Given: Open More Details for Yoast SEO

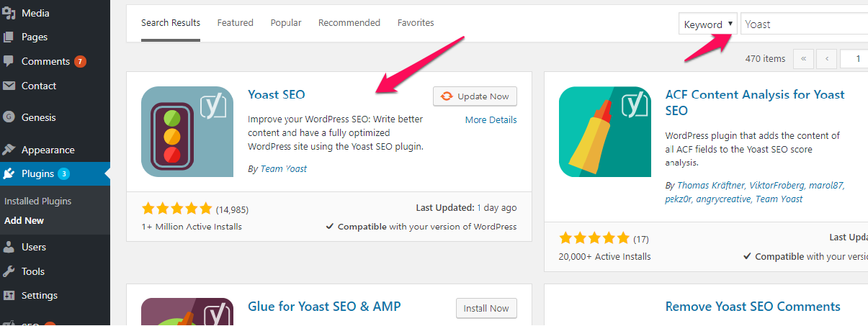Looking at the screenshot, I should (491, 120).
